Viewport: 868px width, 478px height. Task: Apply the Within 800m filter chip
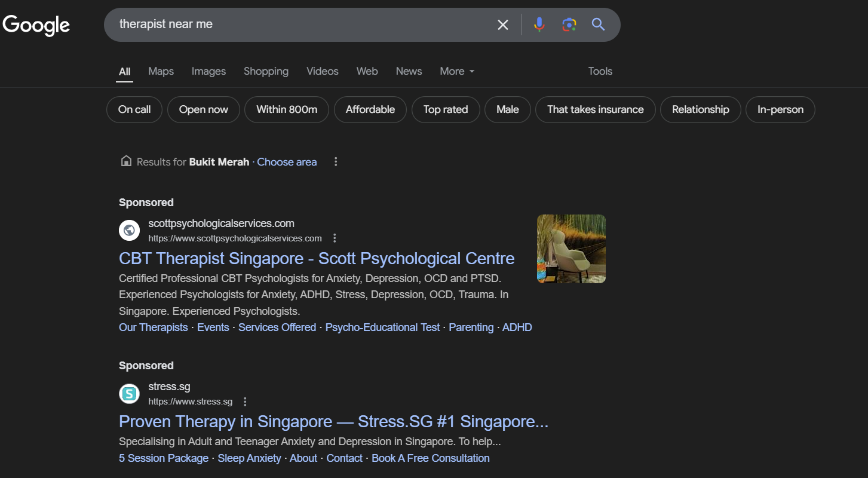(x=287, y=109)
